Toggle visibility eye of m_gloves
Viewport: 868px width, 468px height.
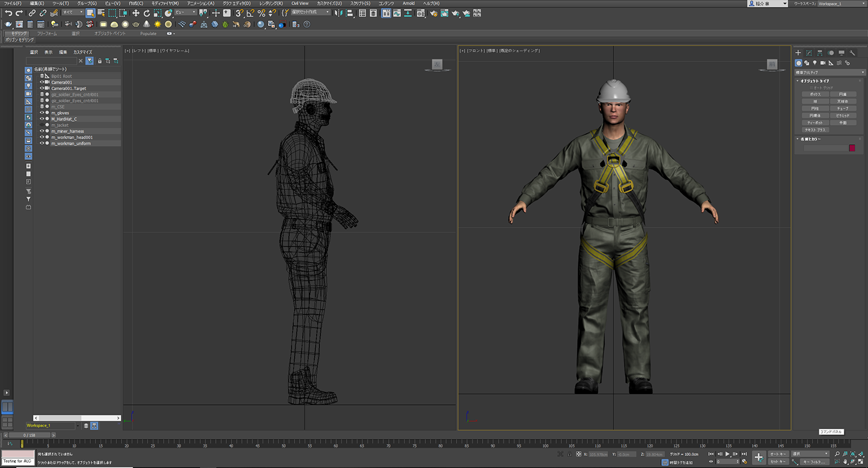click(42, 113)
